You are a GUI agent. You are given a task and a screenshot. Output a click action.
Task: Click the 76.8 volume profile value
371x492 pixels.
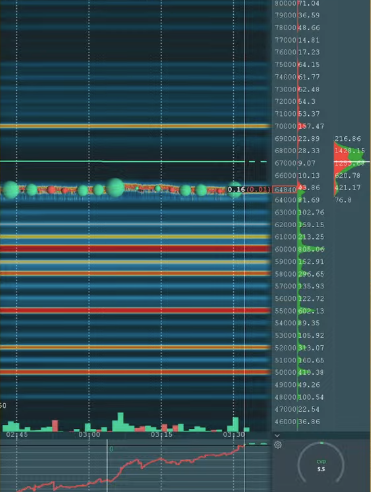pos(343,200)
